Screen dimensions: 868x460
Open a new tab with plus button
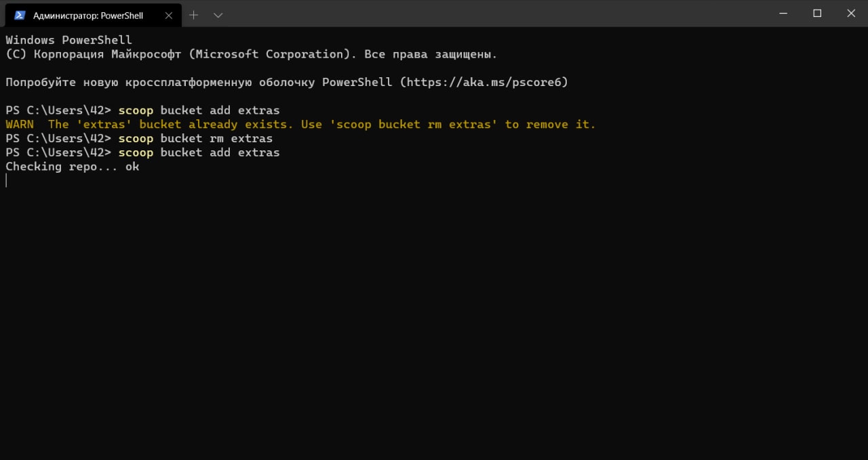click(x=193, y=15)
